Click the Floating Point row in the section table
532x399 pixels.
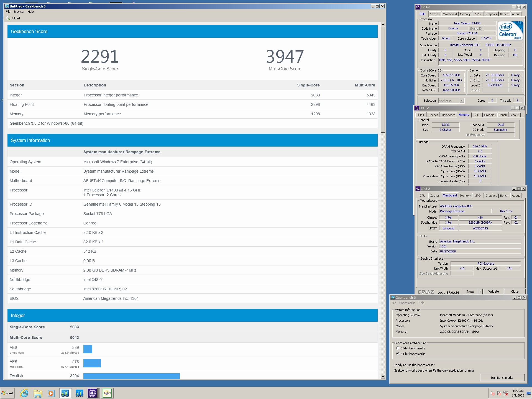192,104
